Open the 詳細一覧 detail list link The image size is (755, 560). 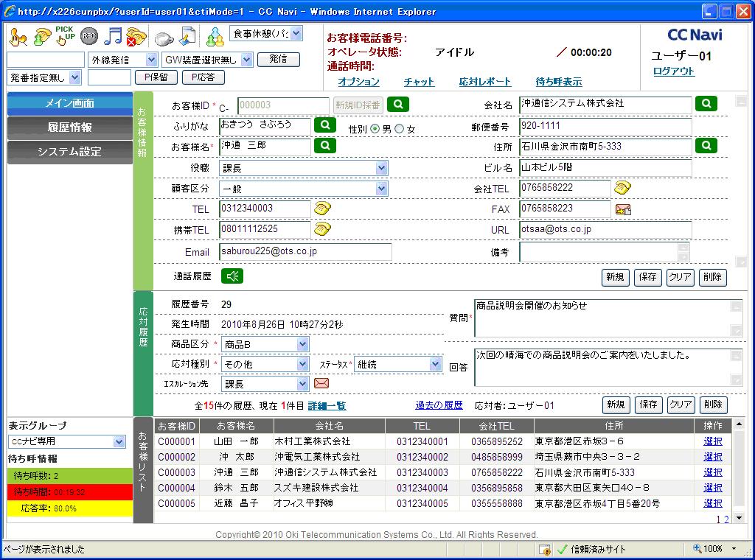327,406
